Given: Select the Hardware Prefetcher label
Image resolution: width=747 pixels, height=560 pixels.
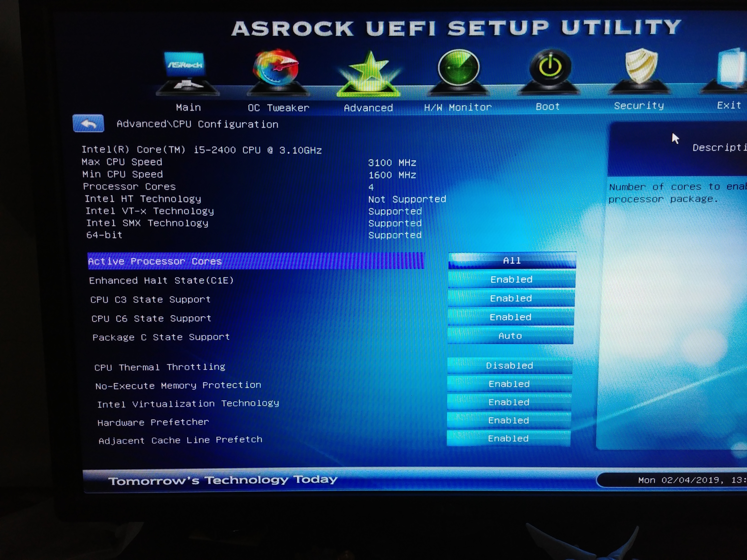Looking at the screenshot, I should (153, 422).
